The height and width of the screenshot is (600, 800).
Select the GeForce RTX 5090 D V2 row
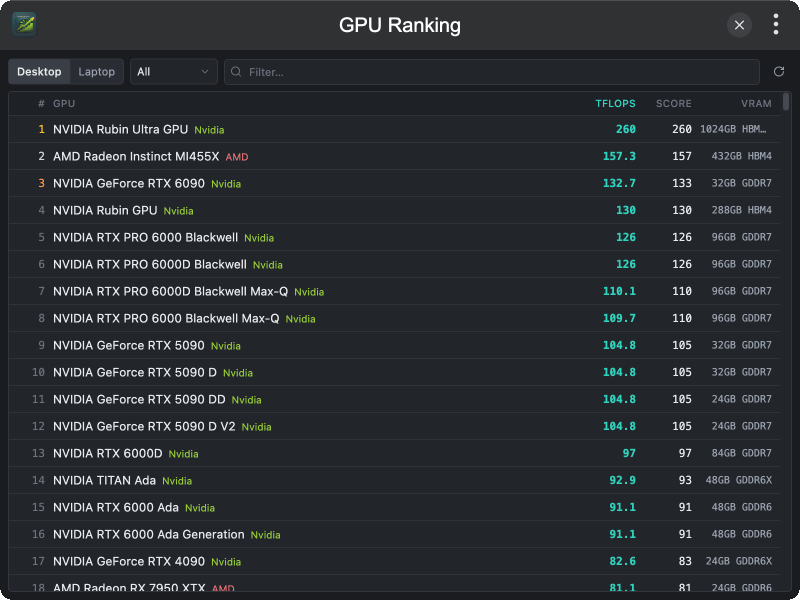tap(394, 427)
